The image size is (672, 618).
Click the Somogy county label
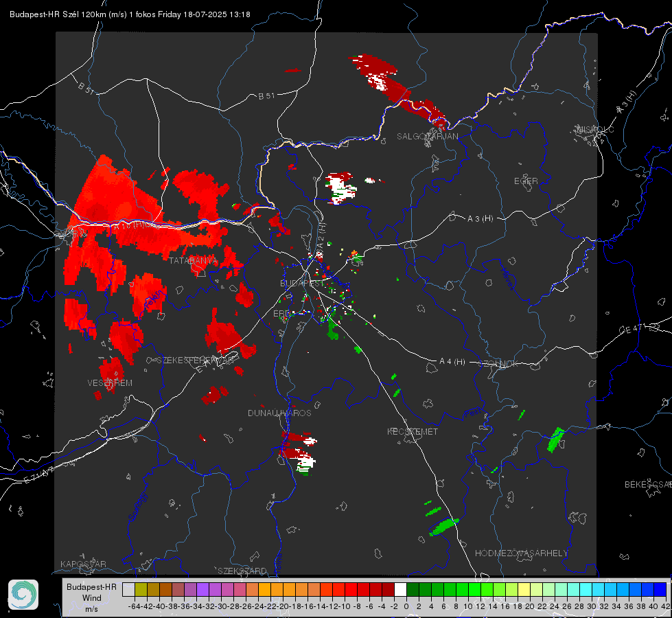click(138, 507)
